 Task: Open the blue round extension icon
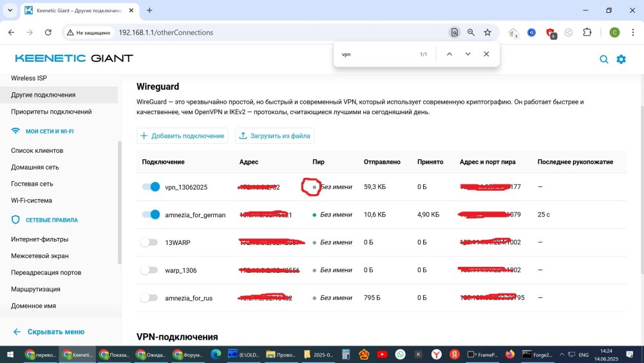531,32
